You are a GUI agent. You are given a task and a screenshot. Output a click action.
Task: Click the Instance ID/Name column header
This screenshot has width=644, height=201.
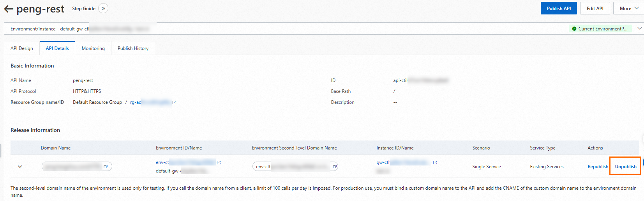click(395, 148)
